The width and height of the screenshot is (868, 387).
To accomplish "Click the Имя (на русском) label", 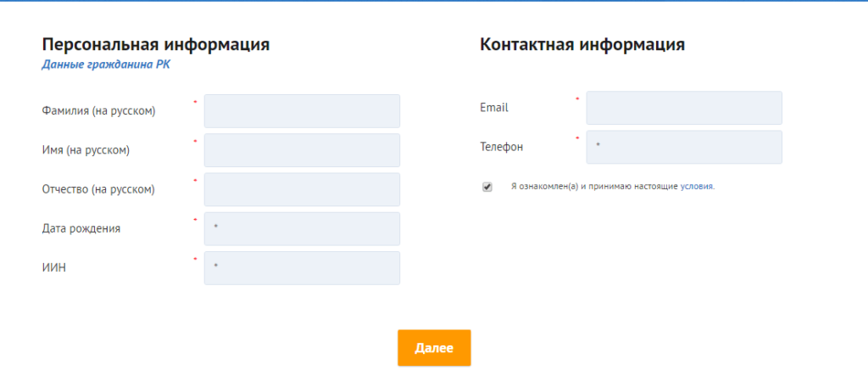I will [86, 150].
